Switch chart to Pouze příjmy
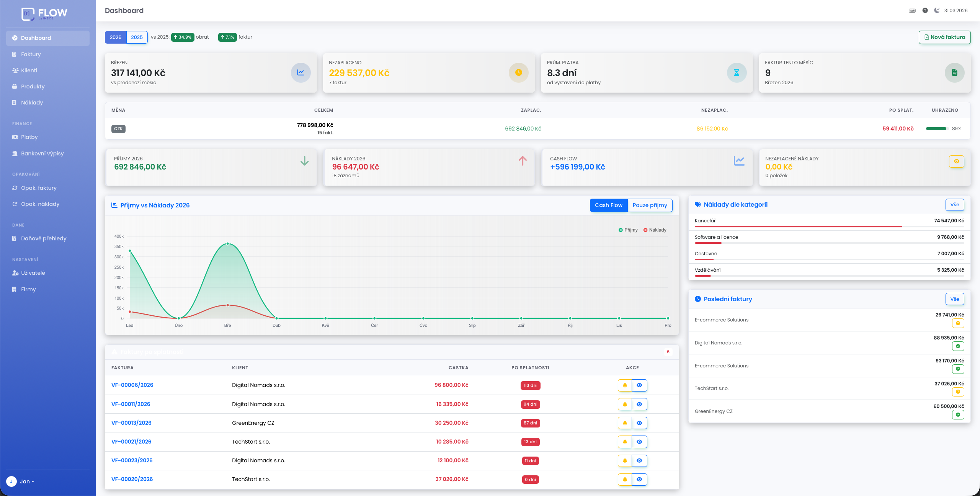Screen dimensions: 980x496 click(x=650, y=205)
